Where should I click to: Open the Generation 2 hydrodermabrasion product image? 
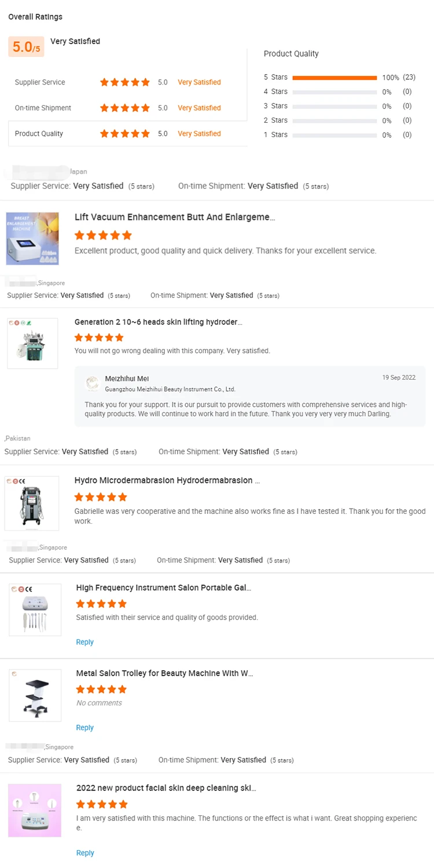(32, 343)
